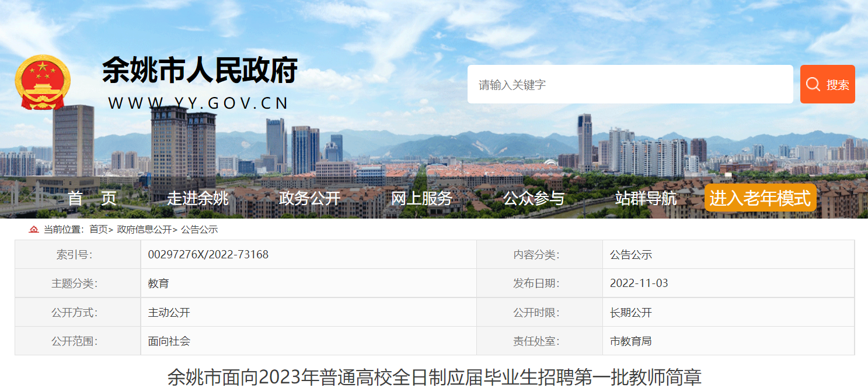Open the 站群导航 navigation item
The width and height of the screenshot is (868, 391).
(x=646, y=198)
